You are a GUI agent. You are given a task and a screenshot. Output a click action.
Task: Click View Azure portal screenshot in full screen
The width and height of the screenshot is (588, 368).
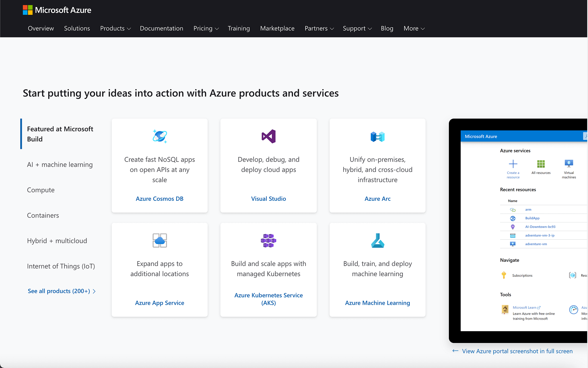(517, 351)
